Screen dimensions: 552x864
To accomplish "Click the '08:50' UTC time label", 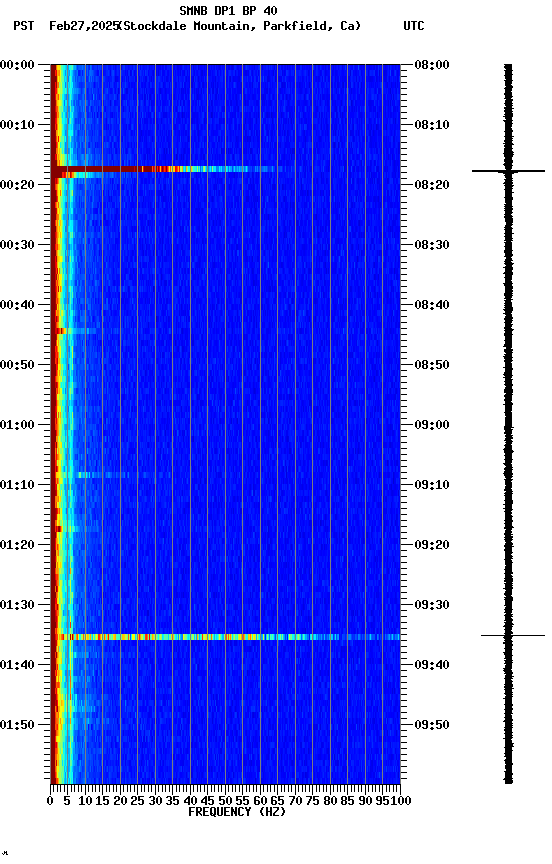I will coord(432,365).
